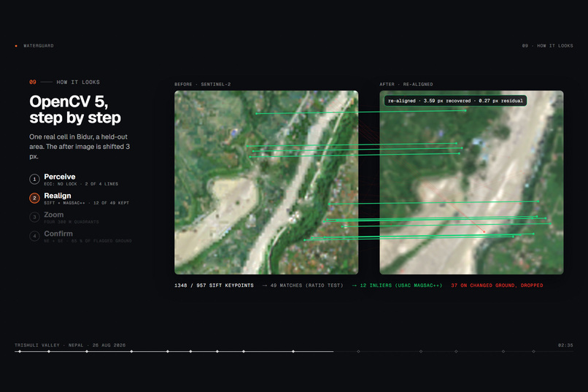This screenshot has height=392, width=588.
Task: Select the Realign step heading
Action: (x=58, y=196)
